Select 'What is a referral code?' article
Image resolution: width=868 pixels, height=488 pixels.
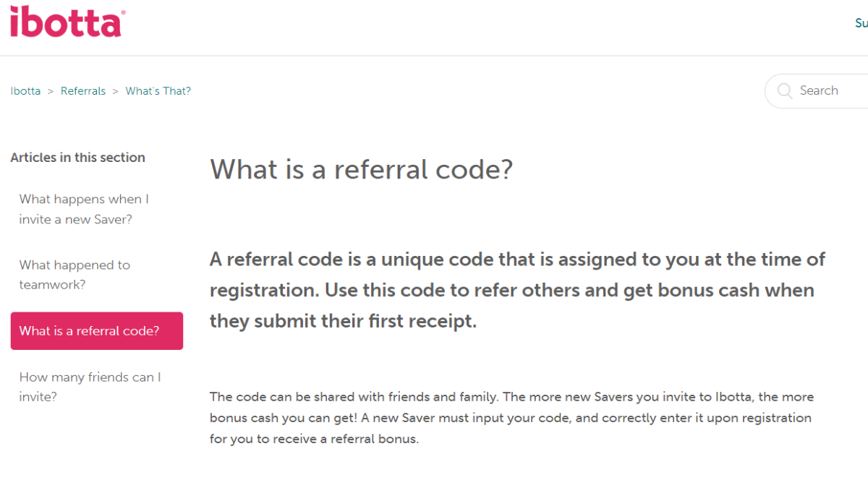pos(96,330)
